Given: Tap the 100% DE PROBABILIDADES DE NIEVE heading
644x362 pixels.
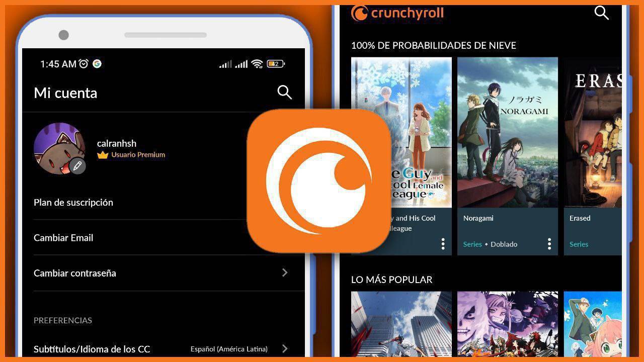Looking at the screenshot, I should pyautogui.click(x=434, y=45).
